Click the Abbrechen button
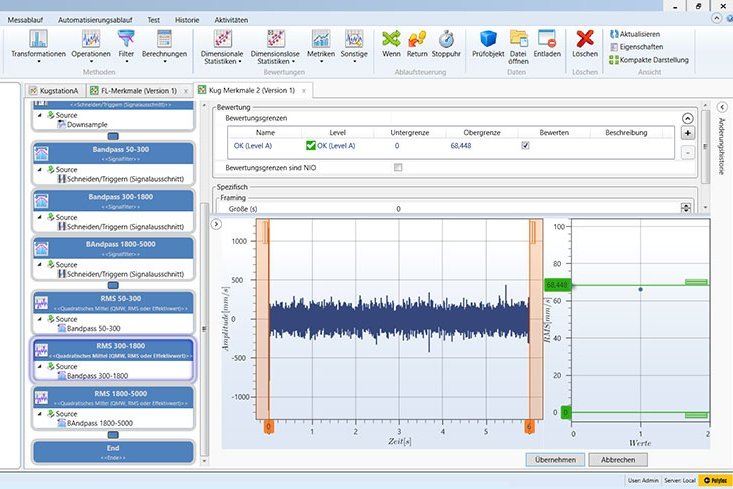 [x=617, y=459]
